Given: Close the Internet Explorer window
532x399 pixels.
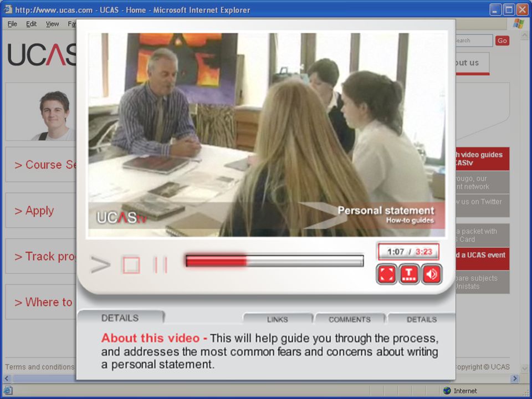Looking at the screenshot, I should [522, 9].
